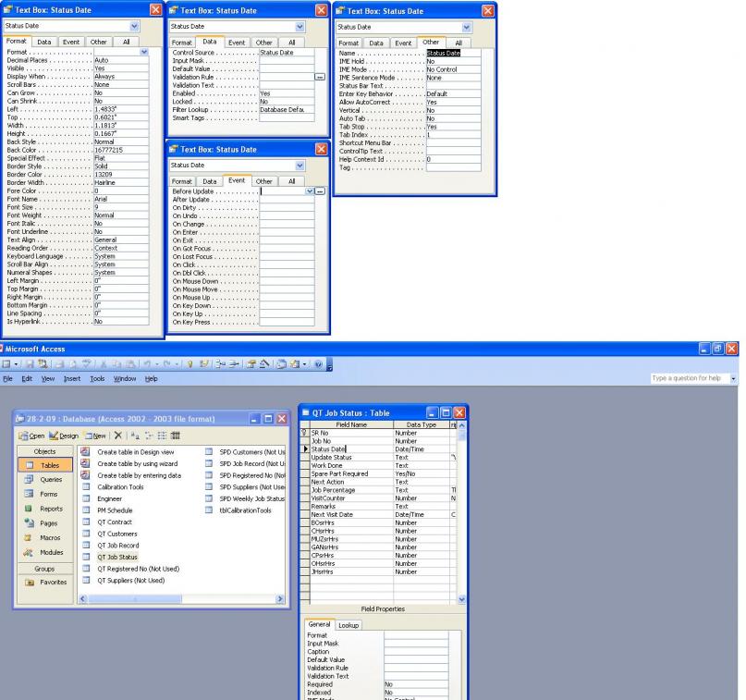The image size is (746, 700).
Task: Click 'Next Visit Date' field name row
Action: [351, 514]
